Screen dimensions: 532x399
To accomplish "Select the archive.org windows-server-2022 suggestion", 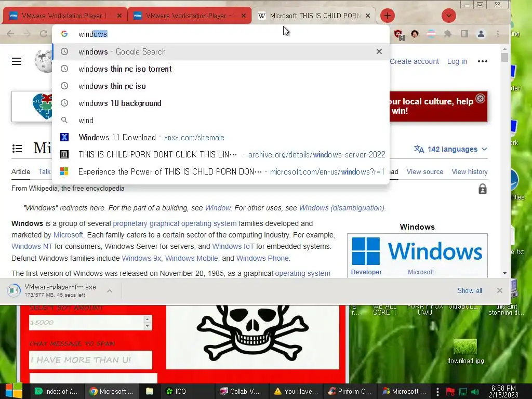I will pos(220,154).
